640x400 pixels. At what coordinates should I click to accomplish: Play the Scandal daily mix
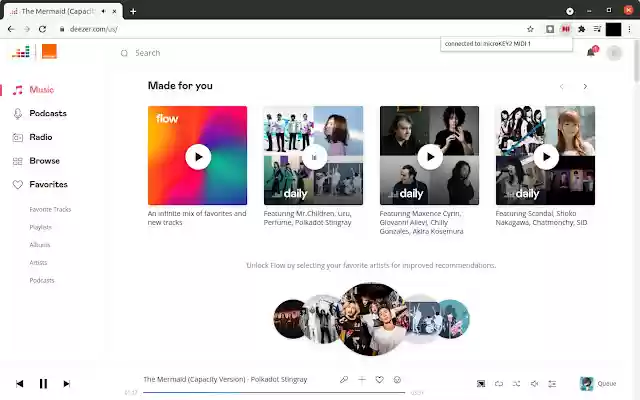(546, 157)
